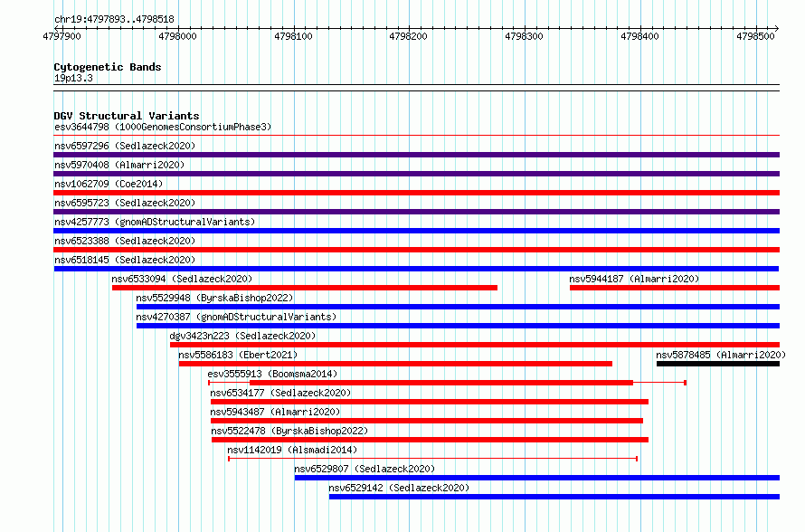Select the nsv6529807 (Sedlazeck2020) label
Screen dimensions: 805x532
(365, 469)
